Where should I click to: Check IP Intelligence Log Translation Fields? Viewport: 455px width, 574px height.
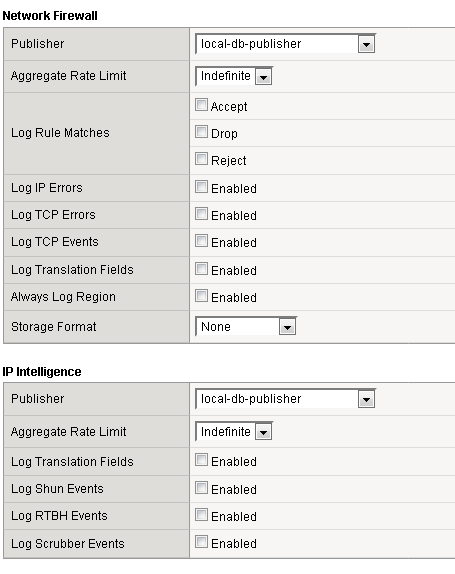201,460
